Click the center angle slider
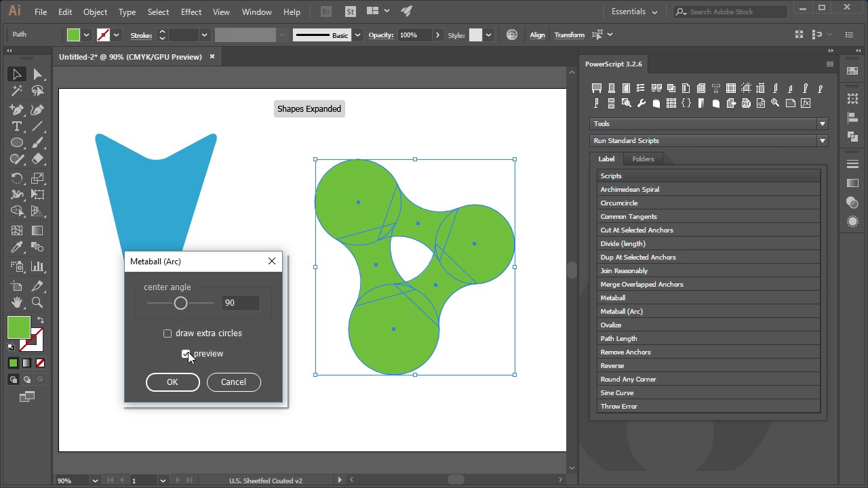 (180, 303)
